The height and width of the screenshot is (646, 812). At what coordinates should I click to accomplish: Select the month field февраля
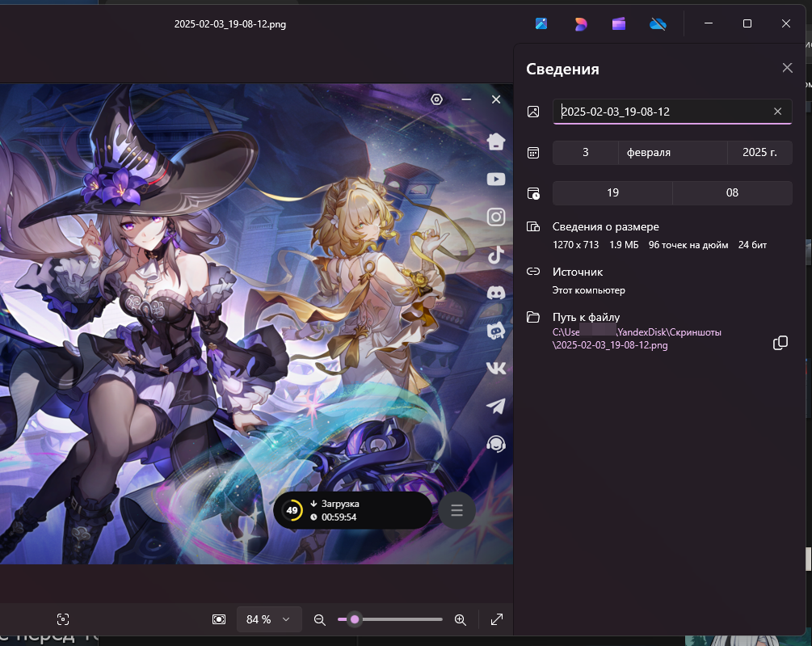click(x=673, y=152)
